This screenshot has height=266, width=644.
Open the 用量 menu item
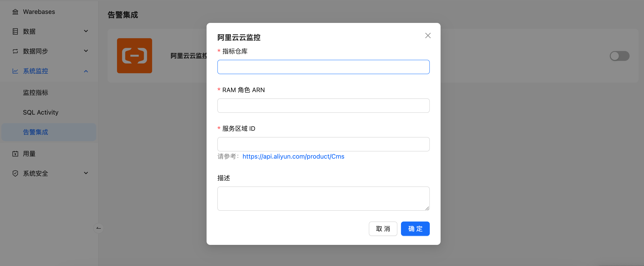49,154
